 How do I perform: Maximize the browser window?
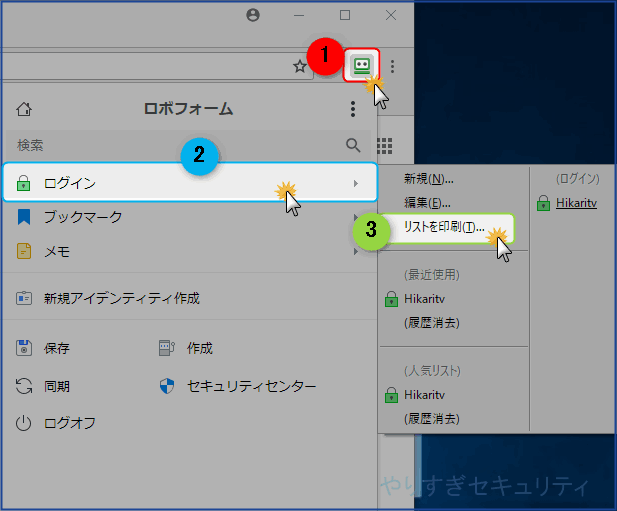pyautogui.click(x=345, y=15)
